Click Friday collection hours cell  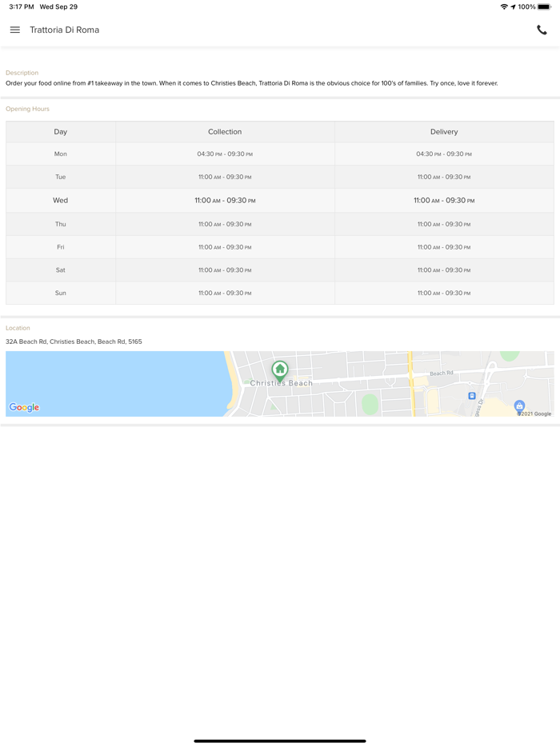tap(225, 247)
